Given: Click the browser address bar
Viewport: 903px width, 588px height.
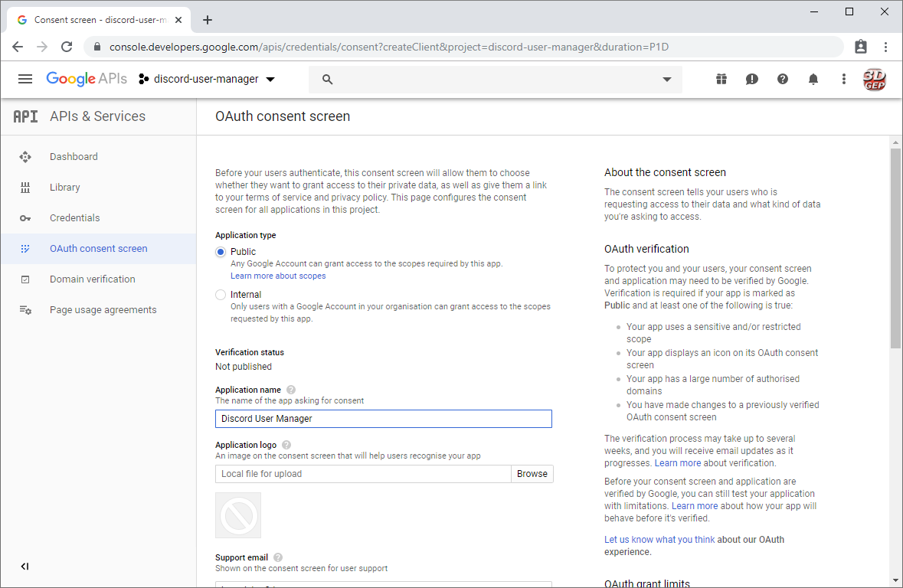Looking at the screenshot, I should click(x=463, y=47).
